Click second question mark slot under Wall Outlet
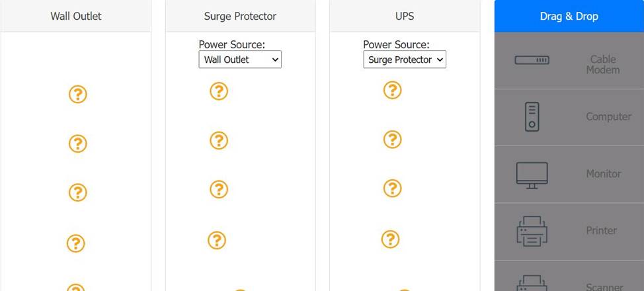The height and width of the screenshot is (291, 644). (77, 144)
